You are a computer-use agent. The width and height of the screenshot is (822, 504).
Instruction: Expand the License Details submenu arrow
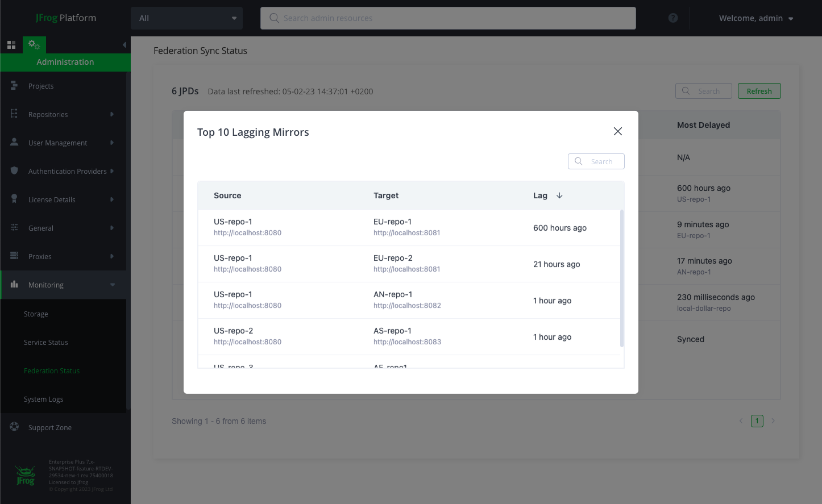tap(112, 199)
